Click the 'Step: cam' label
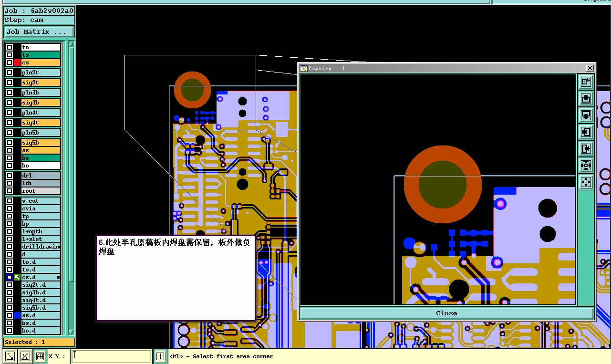The image size is (611, 364). (39, 20)
